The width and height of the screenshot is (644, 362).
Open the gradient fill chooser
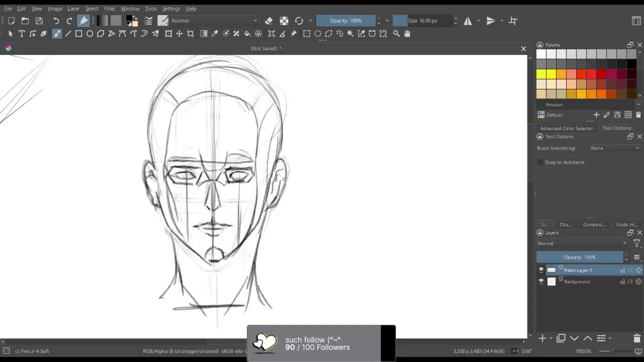(x=103, y=21)
